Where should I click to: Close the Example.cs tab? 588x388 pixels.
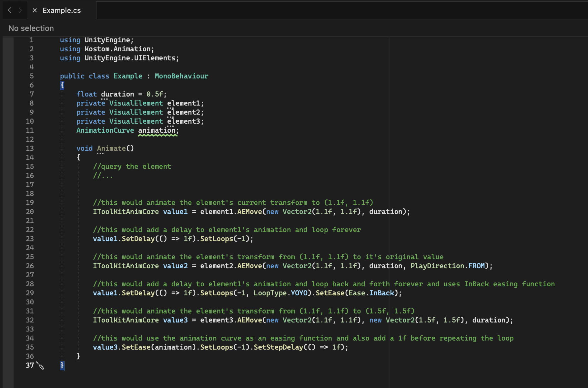click(35, 10)
